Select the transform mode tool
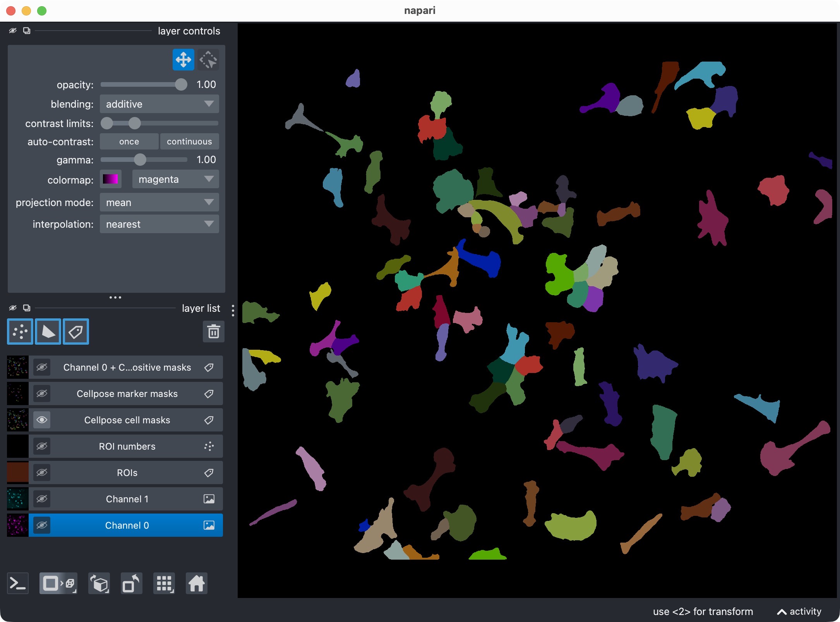This screenshot has height=622, width=840. 208,60
